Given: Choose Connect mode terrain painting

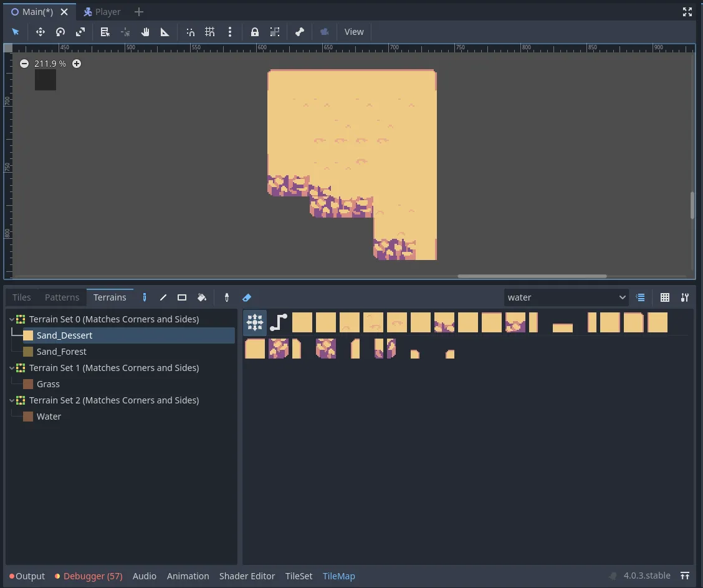Looking at the screenshot, I should tap(255, 322).
